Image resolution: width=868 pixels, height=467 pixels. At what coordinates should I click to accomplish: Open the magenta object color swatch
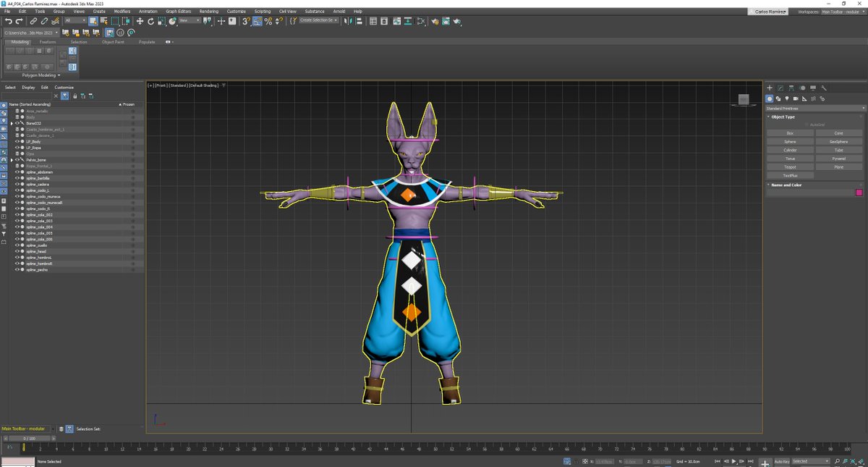tap(859, 193)
